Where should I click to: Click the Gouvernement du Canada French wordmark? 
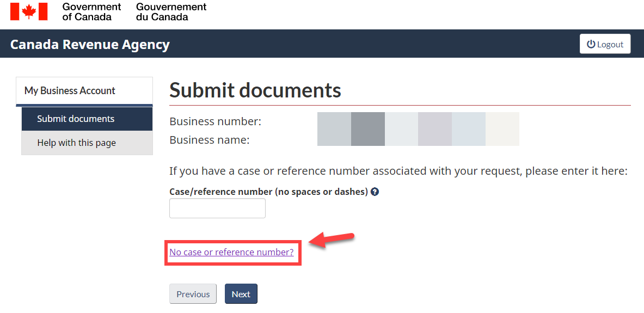[x=171, y=12]
